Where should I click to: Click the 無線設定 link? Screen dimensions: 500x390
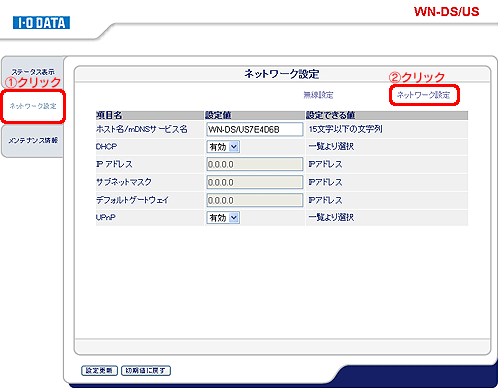click(318, 95)
